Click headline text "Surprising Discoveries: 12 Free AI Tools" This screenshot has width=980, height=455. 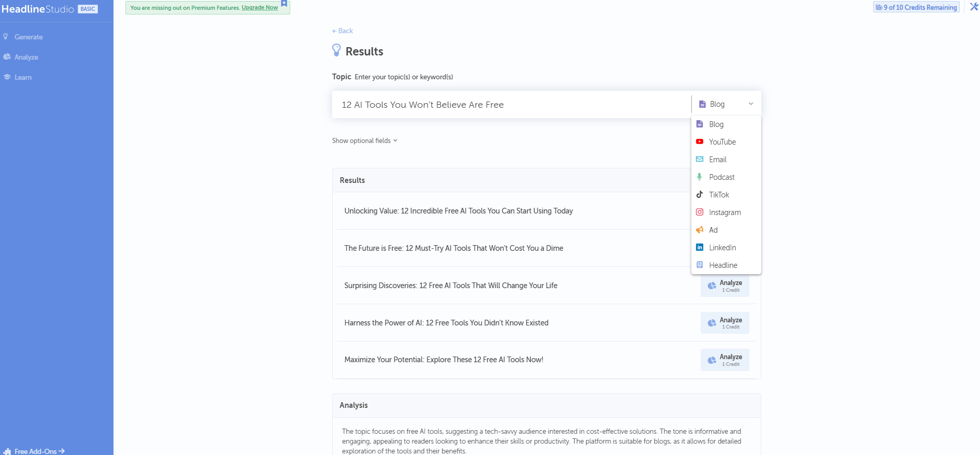[x=451, y=286]
